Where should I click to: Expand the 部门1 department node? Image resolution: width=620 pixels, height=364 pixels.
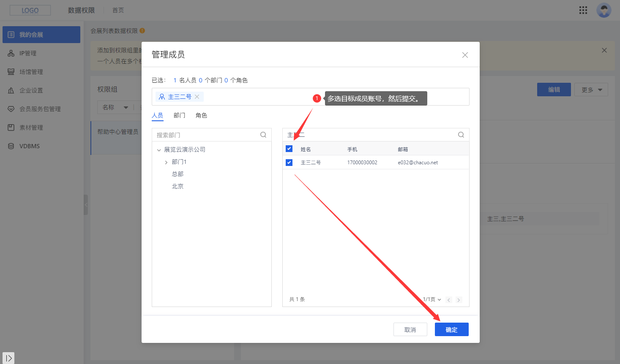(166, 162)
